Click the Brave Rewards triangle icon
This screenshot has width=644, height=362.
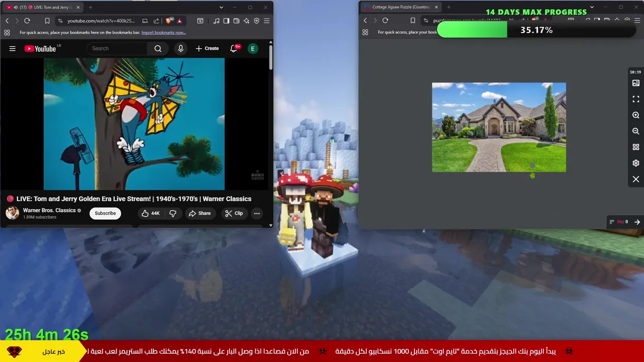(x=180, y=21)
